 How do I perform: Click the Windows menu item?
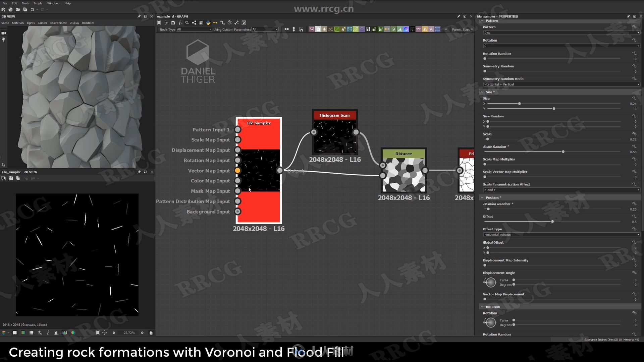coord(53,3)
